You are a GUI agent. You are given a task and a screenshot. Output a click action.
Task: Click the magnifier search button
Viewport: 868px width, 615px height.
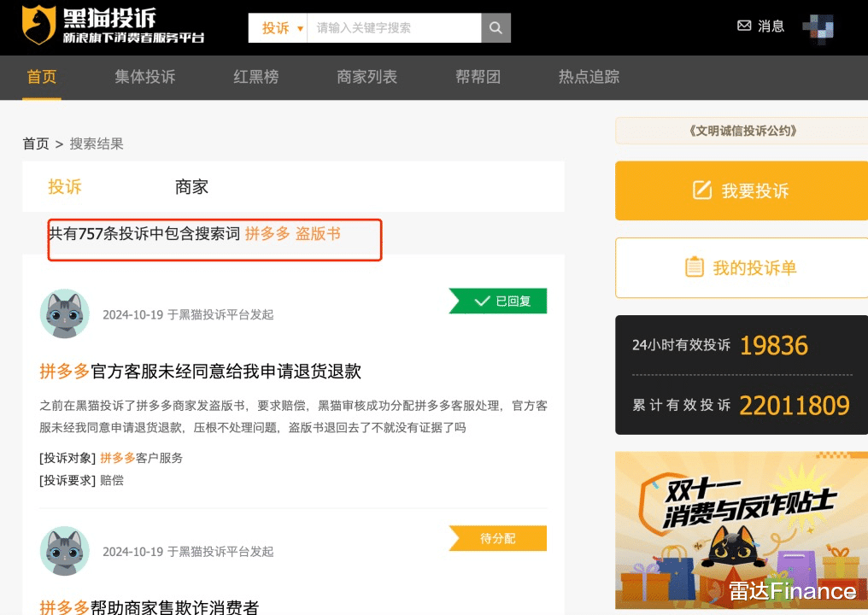click(496, 27)
